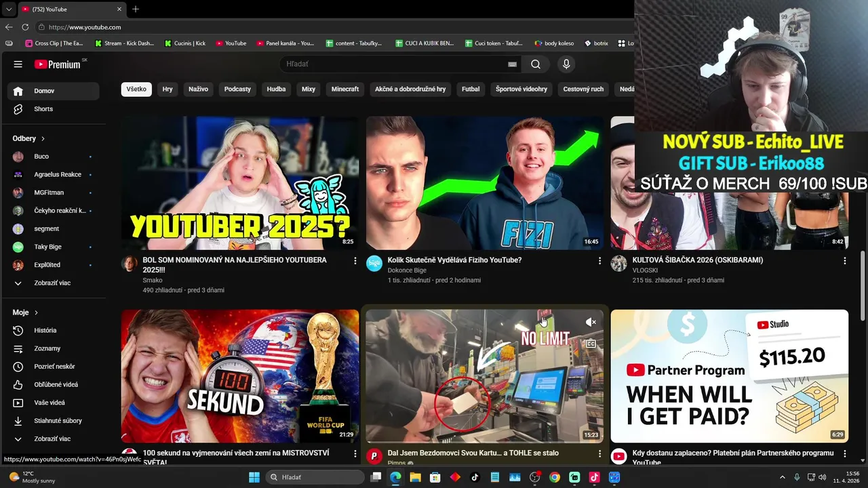Open When Will I Get Paid thumbnail

click(x=729, y=376)
